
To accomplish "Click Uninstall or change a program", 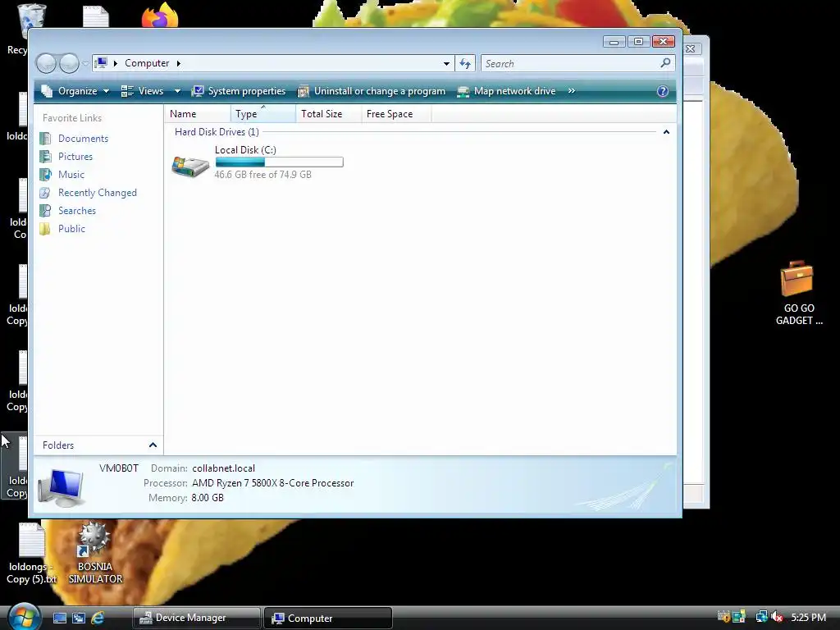I will (x=372, y=91).
